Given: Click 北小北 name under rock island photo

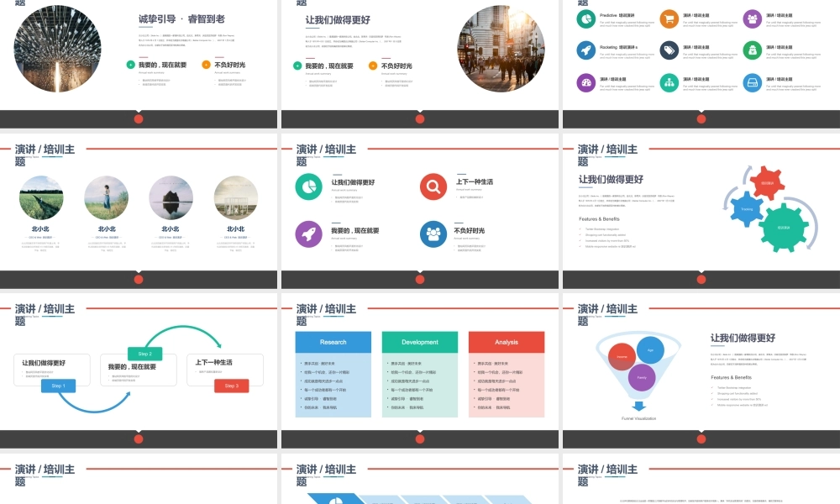Looking at the screenshot, I should (171, 228).
